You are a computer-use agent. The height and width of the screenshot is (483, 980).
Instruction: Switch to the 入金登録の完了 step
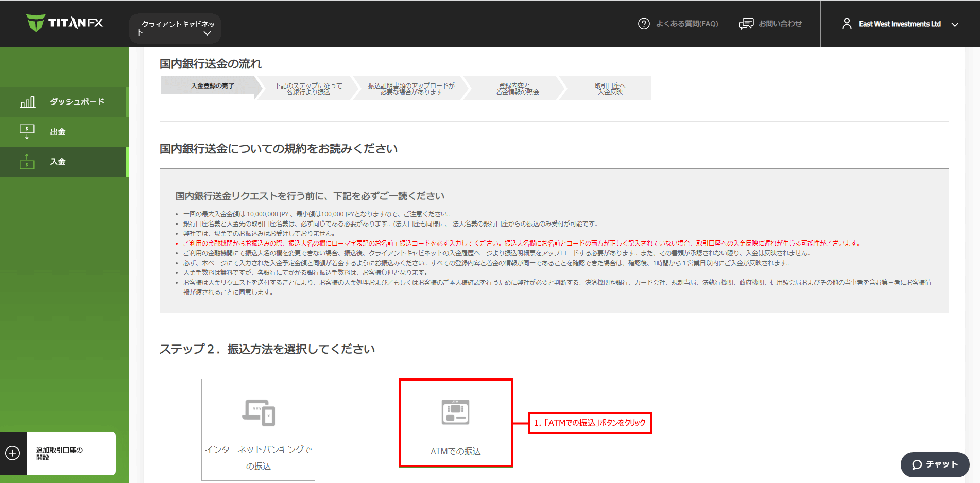[x=212, y=85]
